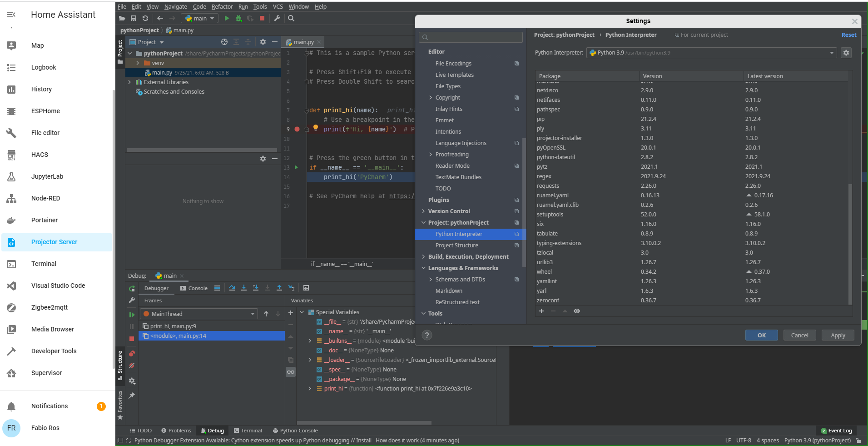This screenshot has height=446, width=868.
Task: Switch to the Console tab in Debug panel
Action: coord(194,288)
